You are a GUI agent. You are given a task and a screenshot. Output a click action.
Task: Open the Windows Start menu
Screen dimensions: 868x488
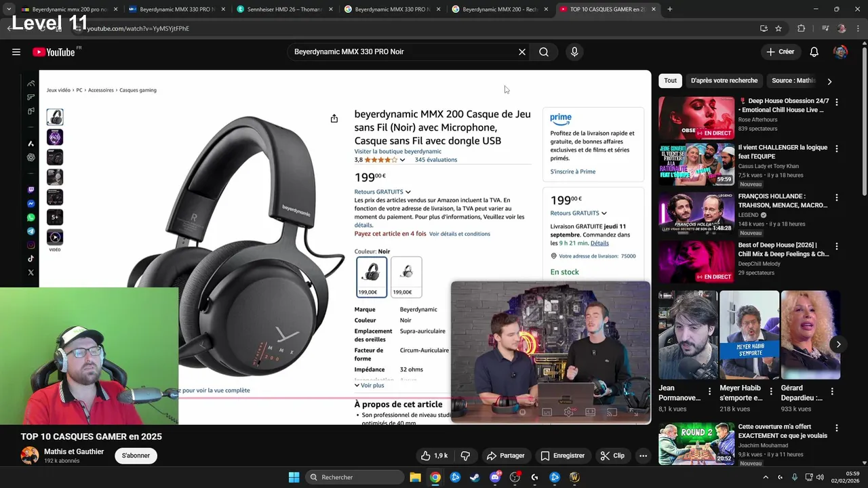tap(294, 477)
